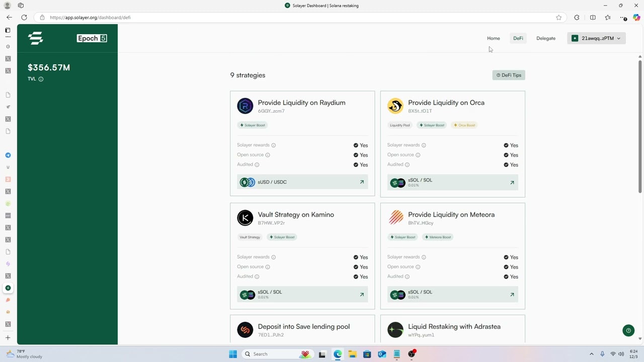Open the Windows Start menu
The height and width of the screenshot is (362, 644).
pos(232,354)
